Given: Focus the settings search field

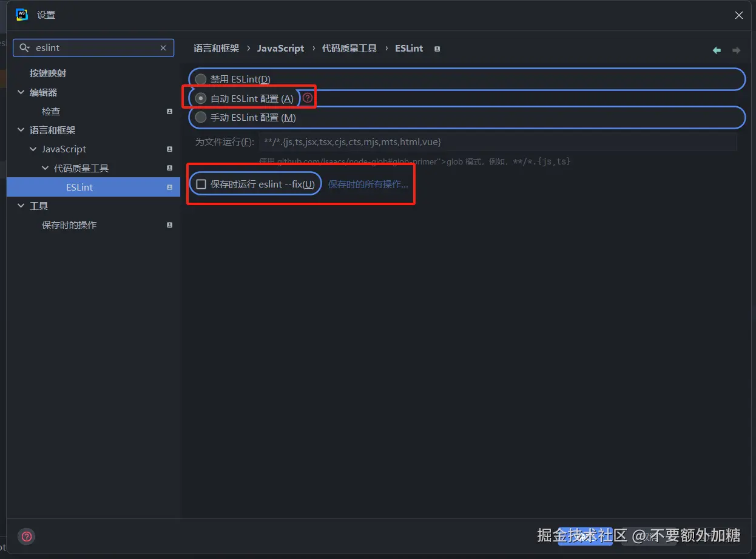Looking at the screenshot, I should tap(93, 48).
